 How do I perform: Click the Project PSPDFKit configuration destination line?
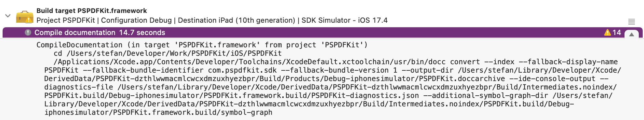click(x=212, y=20)
